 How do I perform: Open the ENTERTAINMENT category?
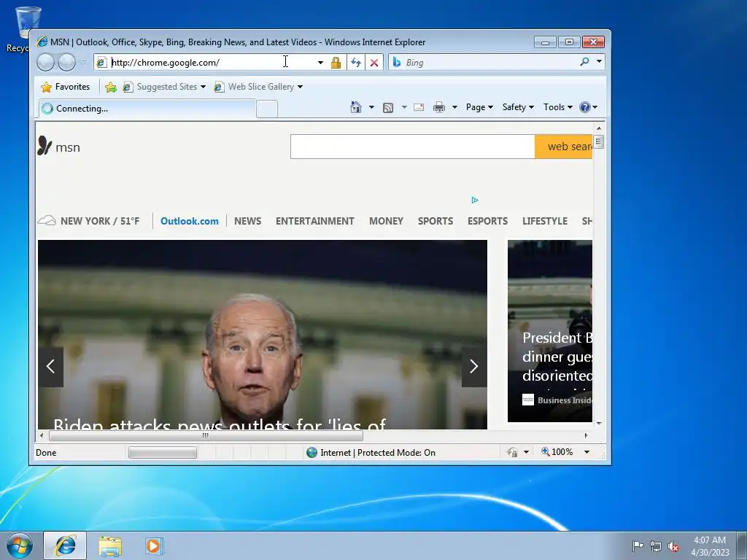point(315,221)
